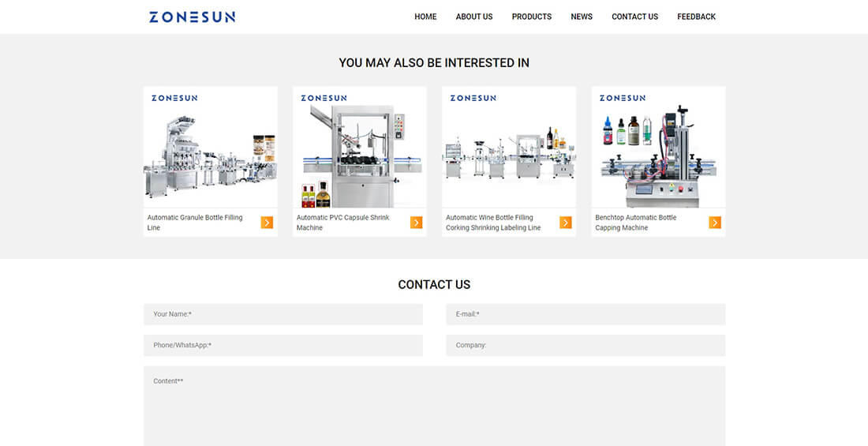Click orange arrow for Benchtop Automatic Bottle Capping Machine
The height and width of the screenshot is (446, 868).
pos(715,222)
